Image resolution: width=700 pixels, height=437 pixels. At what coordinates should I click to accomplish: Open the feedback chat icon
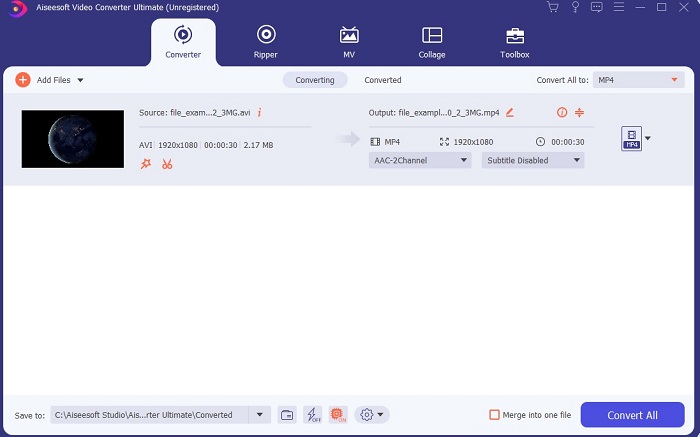coord(596,7)
